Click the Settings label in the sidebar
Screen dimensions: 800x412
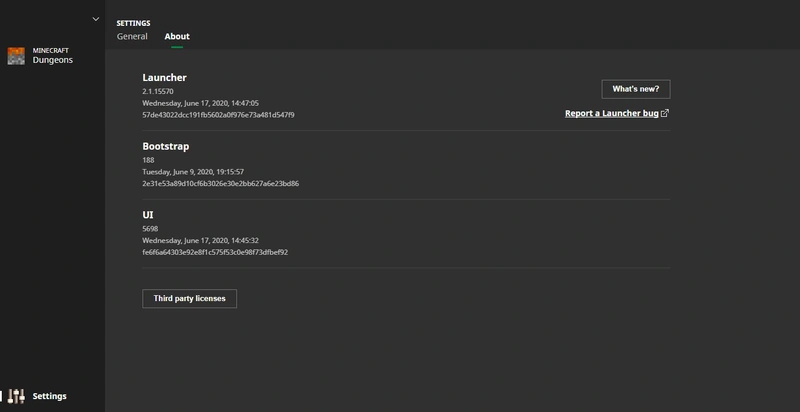point(50,396)
